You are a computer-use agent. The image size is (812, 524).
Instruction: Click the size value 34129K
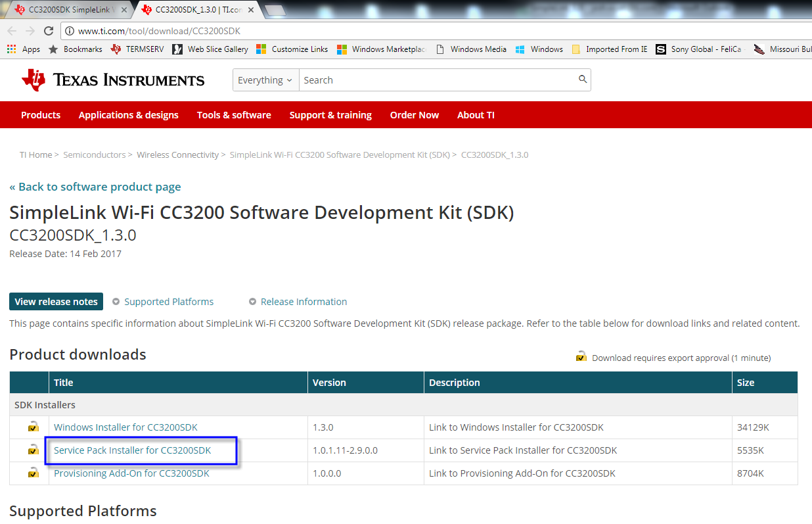[753, 427]
